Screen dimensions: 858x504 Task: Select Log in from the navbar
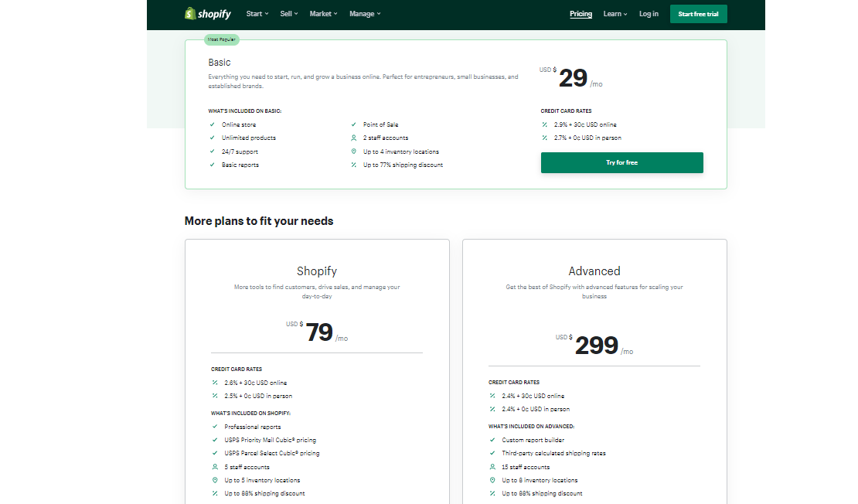click(x=649, y=13)
